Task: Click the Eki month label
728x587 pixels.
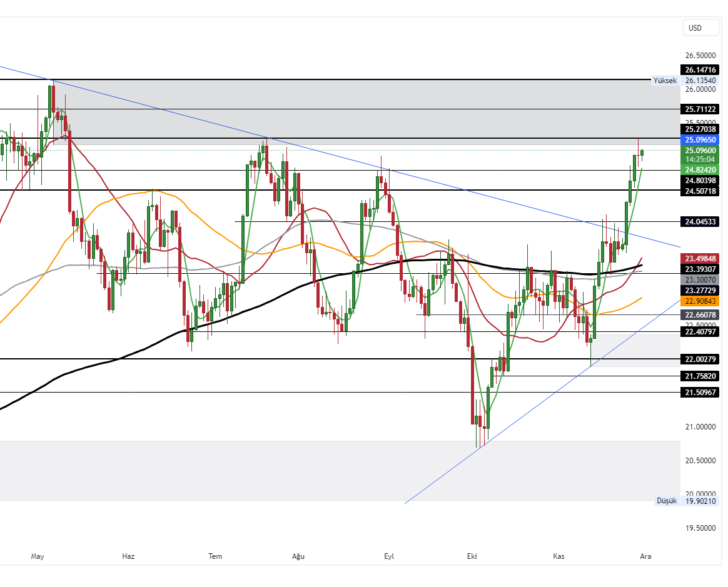Action: [x=472, y=556]
